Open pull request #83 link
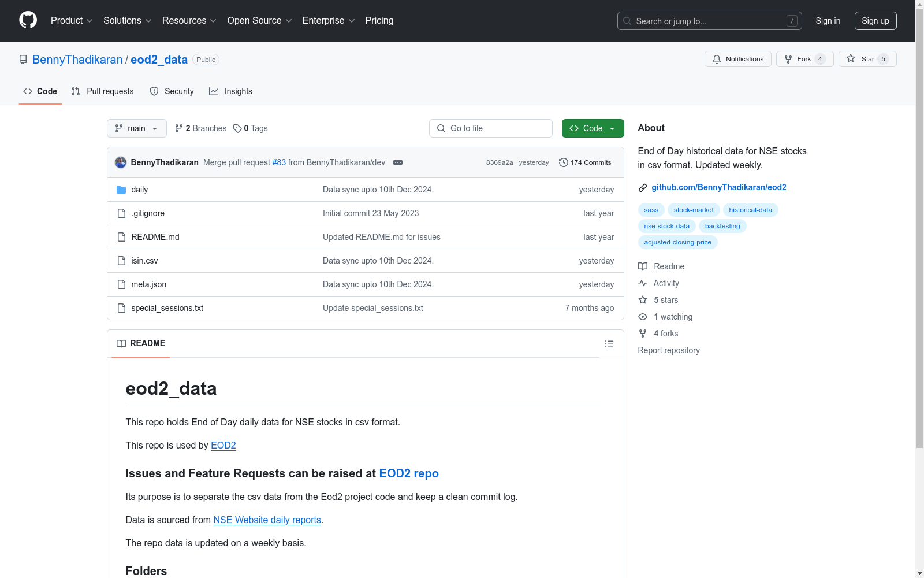 coord(279,162)
